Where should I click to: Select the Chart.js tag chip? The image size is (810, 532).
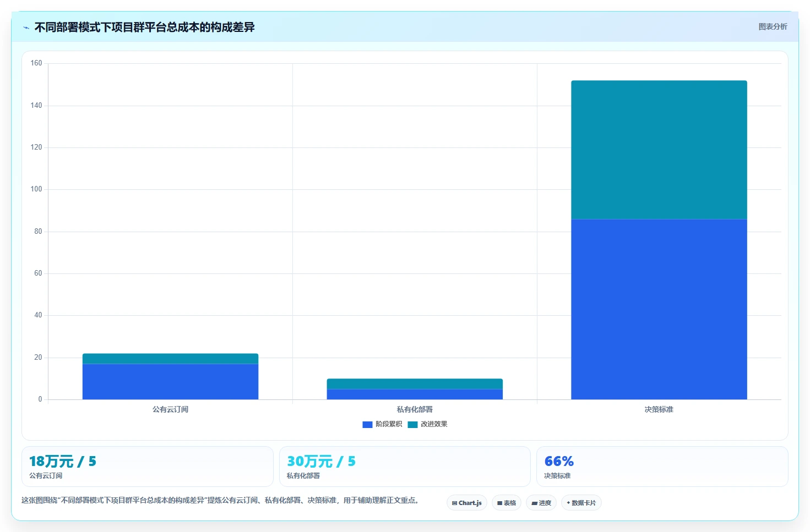[x=466, y=503]
